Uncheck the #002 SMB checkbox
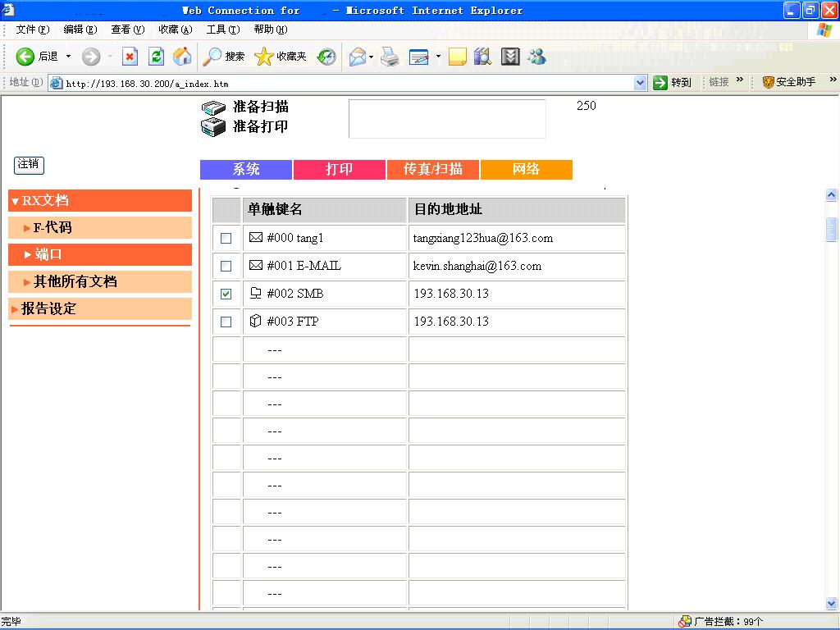 point(226,294)
